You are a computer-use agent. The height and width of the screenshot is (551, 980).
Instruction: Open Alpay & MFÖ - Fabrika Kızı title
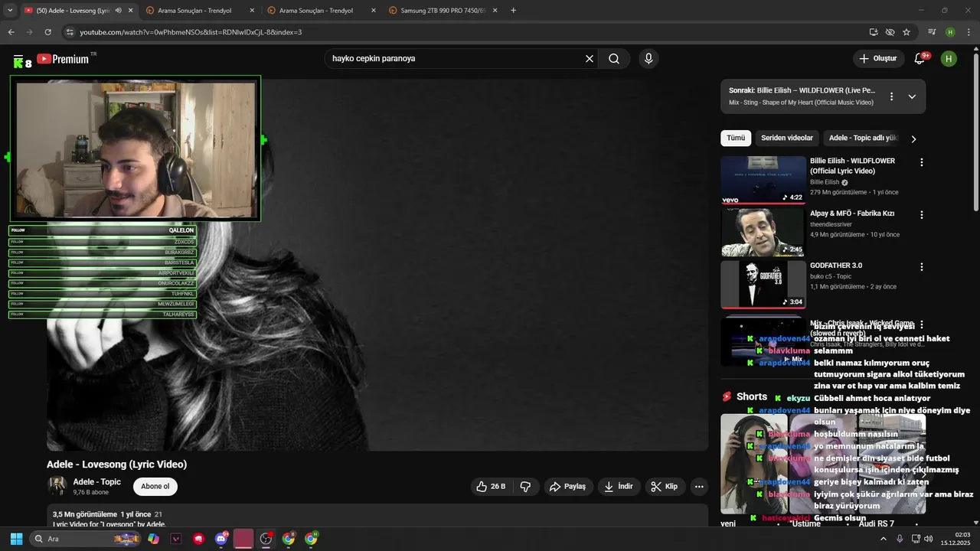[852, 214]
